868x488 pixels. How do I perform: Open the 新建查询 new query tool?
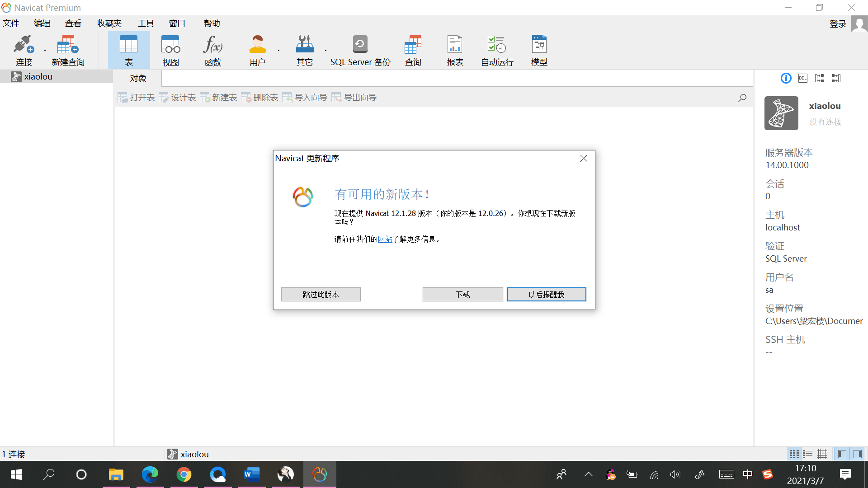(68, 50)
